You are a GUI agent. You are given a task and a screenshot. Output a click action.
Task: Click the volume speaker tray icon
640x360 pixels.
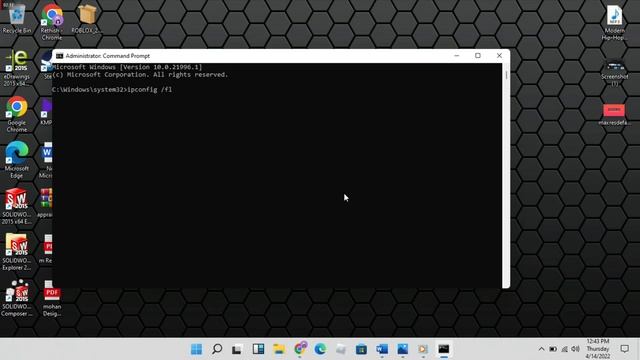click(x=576, y=349)
